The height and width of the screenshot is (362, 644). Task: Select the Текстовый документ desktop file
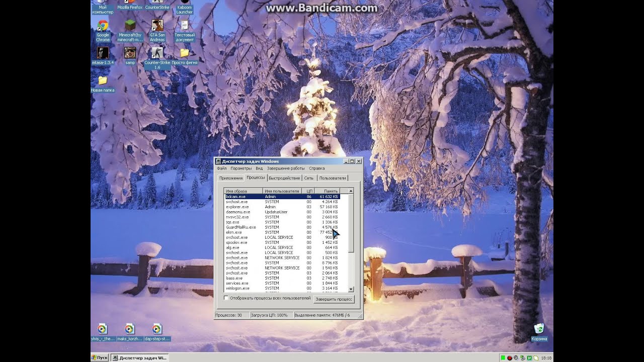click(x=185, y=30)
